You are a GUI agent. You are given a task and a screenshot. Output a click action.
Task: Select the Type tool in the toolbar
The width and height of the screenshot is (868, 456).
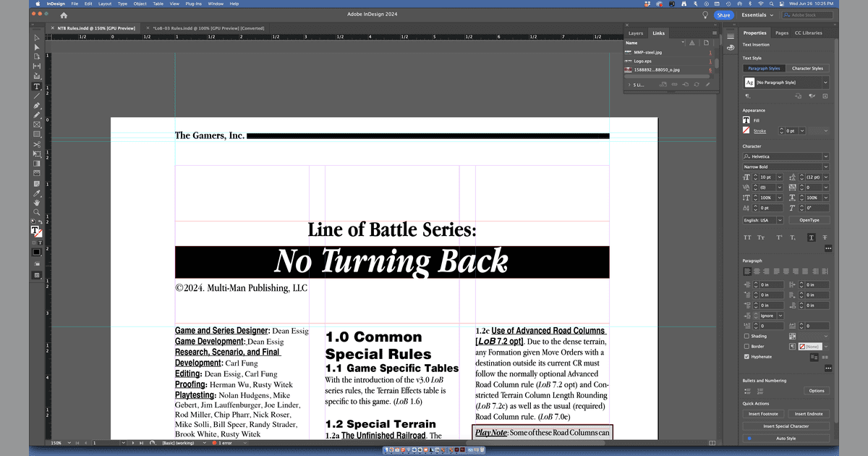[36, 86]
